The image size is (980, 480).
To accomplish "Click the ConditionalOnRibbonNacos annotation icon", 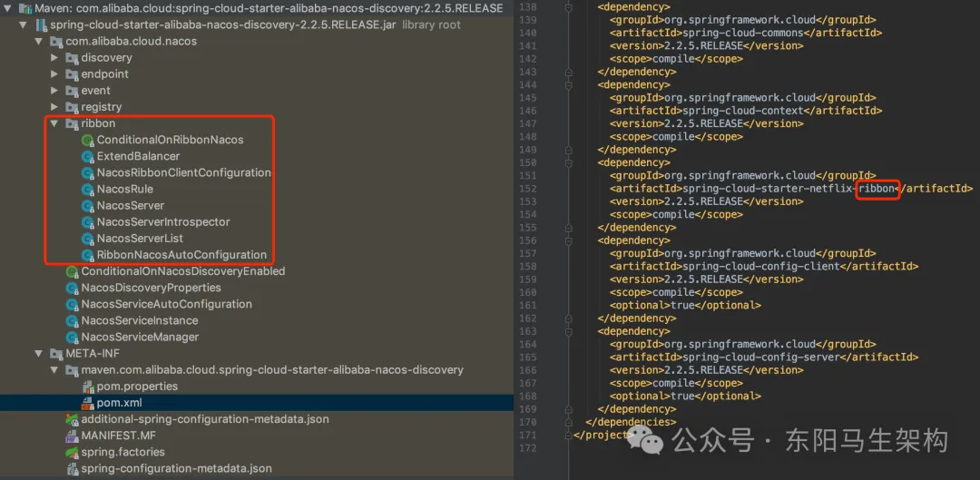I will click(x=87, y=140).
